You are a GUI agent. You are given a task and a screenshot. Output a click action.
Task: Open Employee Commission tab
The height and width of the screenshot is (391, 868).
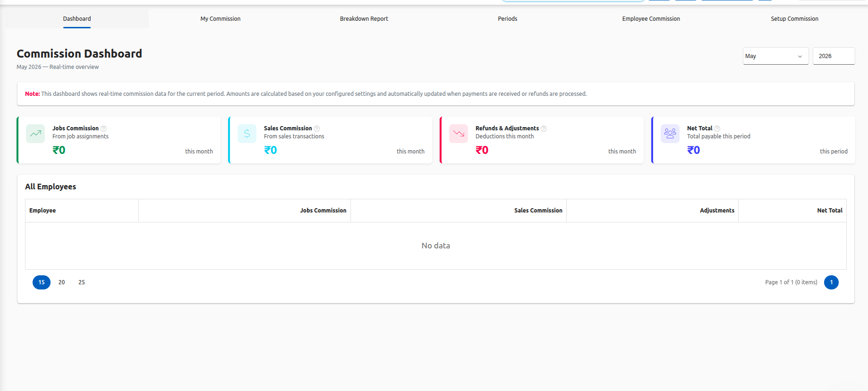point(651,19)
